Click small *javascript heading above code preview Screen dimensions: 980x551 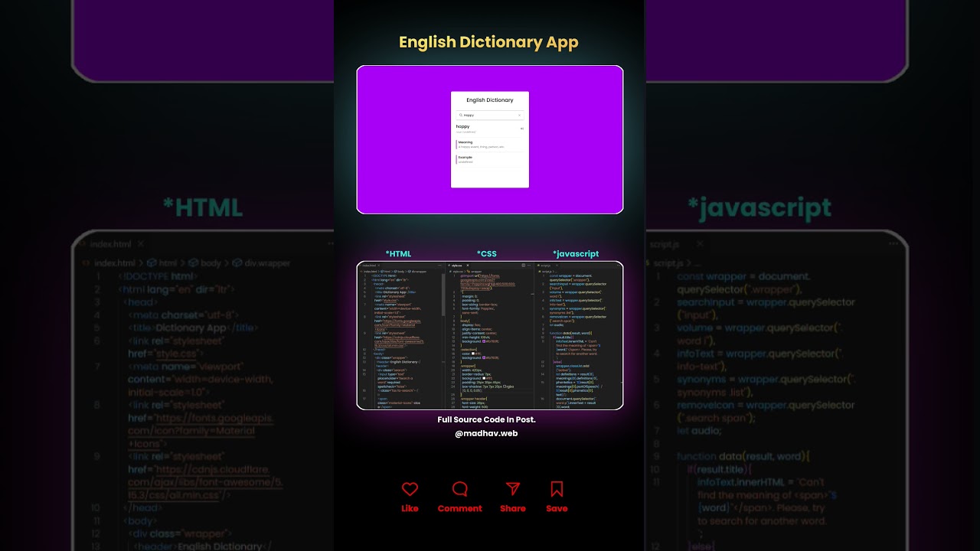[576, 253]
